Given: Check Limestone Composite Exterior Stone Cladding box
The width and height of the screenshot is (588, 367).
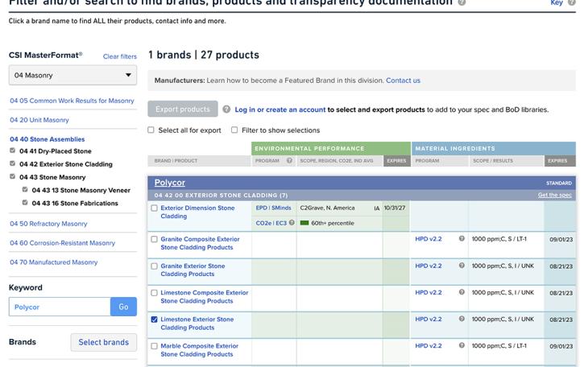Looking at the screenshot, I should 154,293.
